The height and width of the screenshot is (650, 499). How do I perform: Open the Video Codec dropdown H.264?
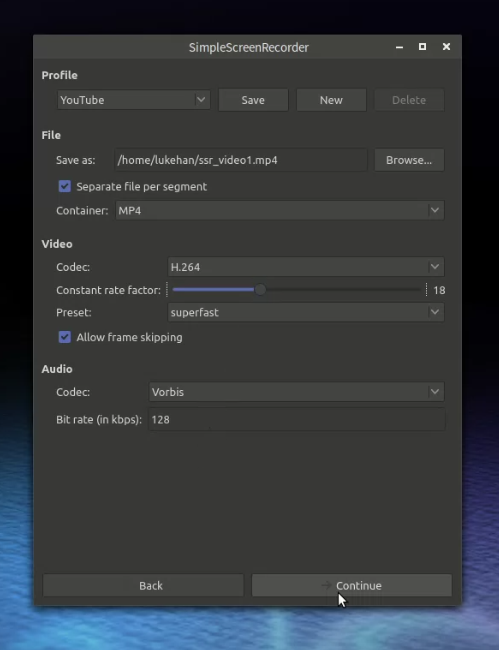[306, 267]
